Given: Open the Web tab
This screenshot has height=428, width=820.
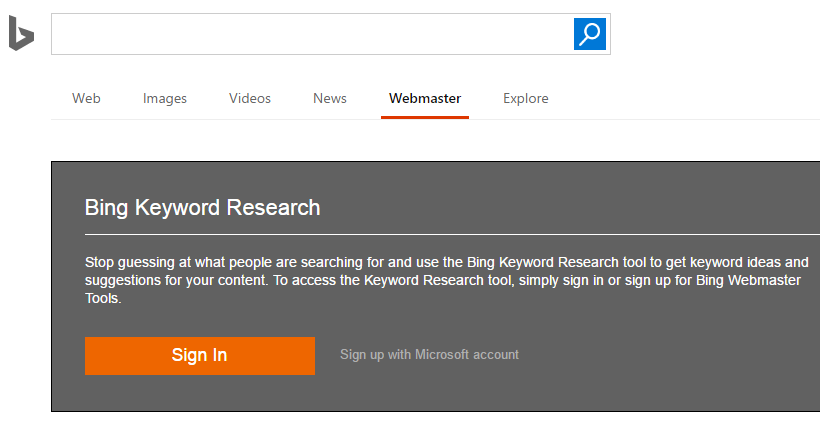Looking at the screenshot, I should [x=86, y=98].
